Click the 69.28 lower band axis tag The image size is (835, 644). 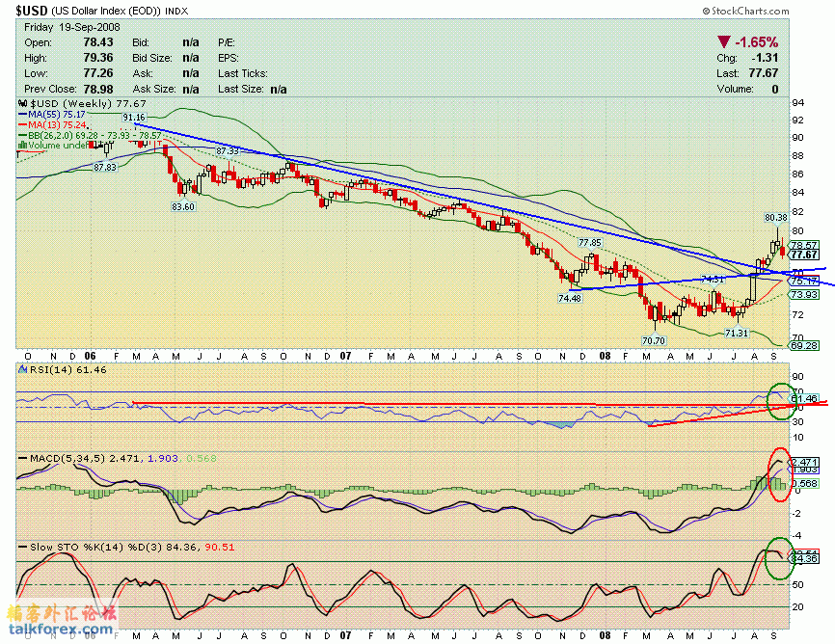(x=804, y=346)
